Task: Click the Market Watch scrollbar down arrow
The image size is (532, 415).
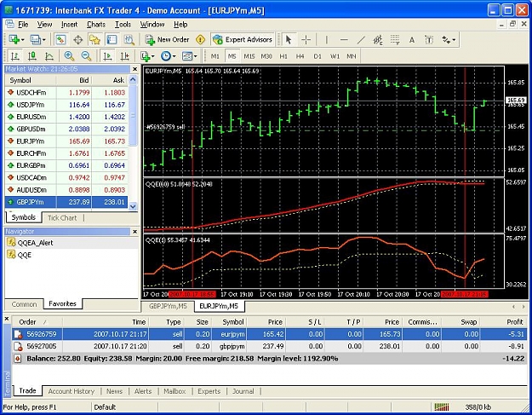Action: pyautogui.click(x=133, y=206)
